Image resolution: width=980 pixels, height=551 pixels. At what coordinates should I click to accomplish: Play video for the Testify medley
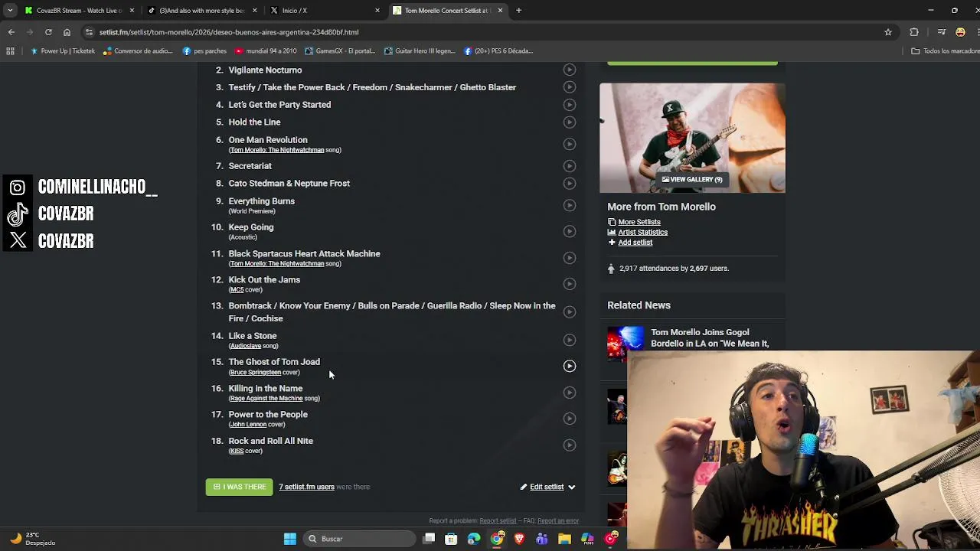click(x=570, y=87)
